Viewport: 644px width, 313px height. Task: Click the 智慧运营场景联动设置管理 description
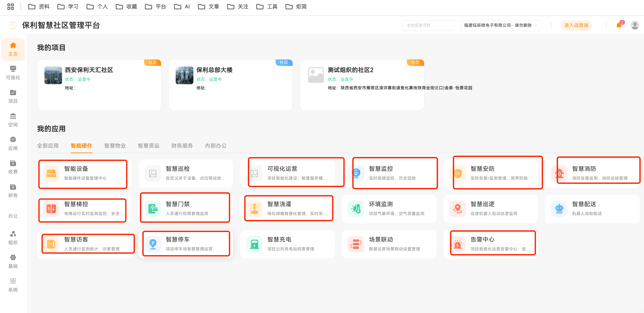click(394, 249)
